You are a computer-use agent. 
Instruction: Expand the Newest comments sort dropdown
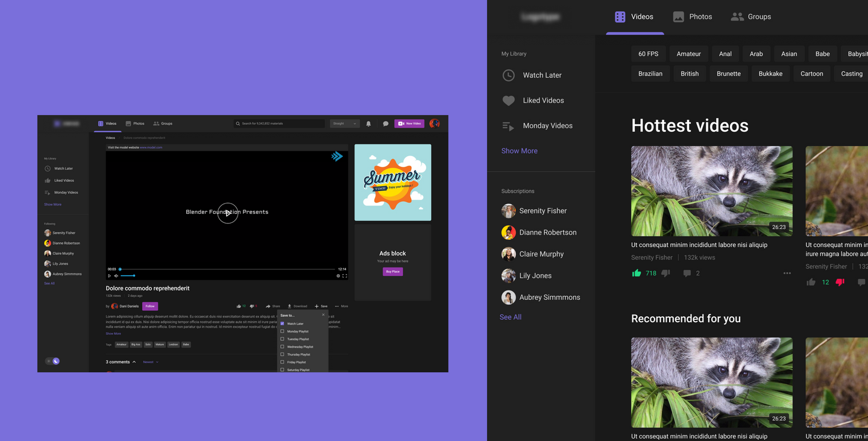point(150,362)
